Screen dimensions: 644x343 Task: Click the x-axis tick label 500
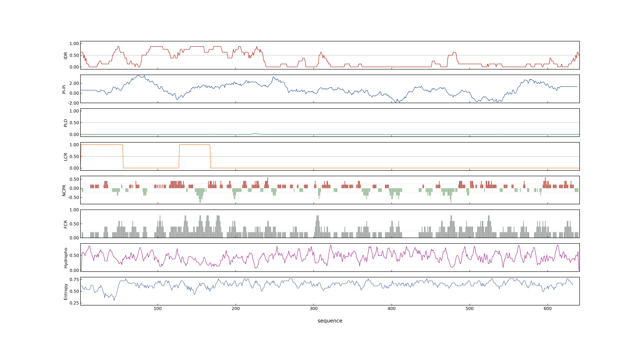point(469,308)
